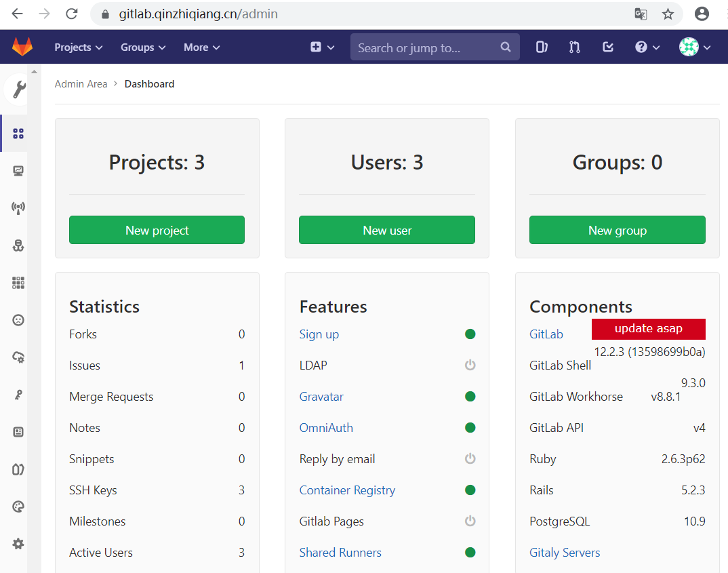Open the Abuse Reports face sidebar icon

pos(18,320)
